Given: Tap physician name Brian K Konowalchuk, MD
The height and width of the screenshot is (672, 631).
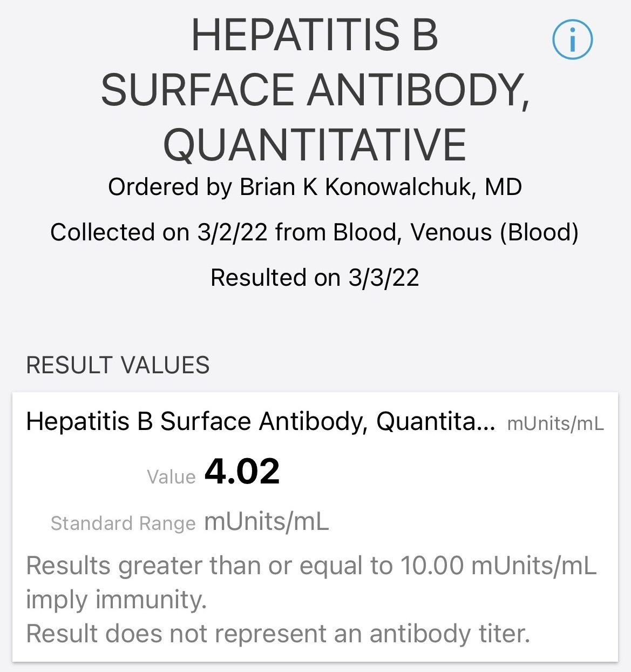Looking at the screenshot, I should pyautogui.click(x=381, y=187).
